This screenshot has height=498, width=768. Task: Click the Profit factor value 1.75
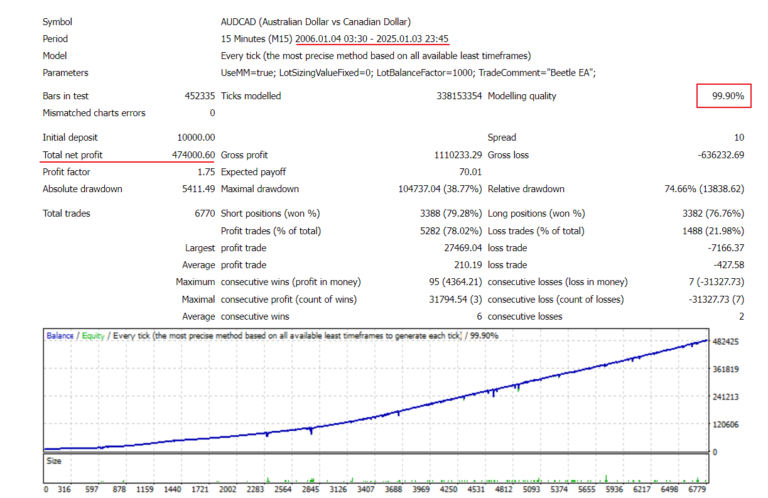205,171
